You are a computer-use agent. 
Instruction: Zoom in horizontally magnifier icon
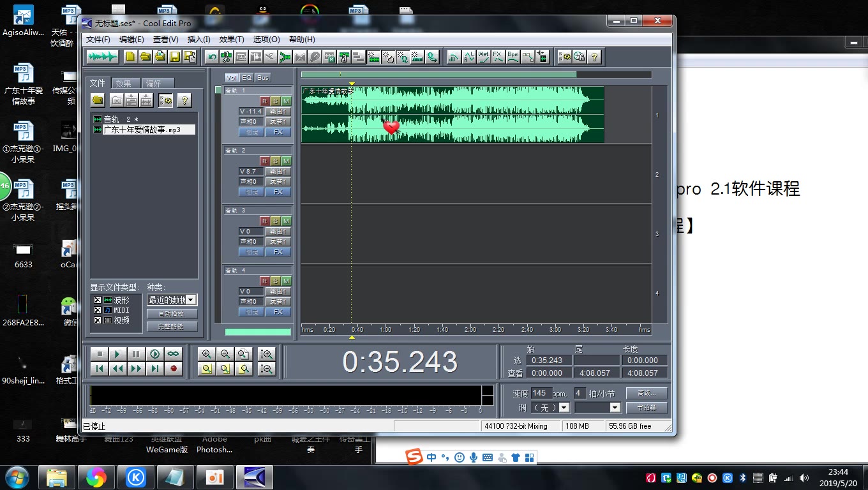pos(206,354)
